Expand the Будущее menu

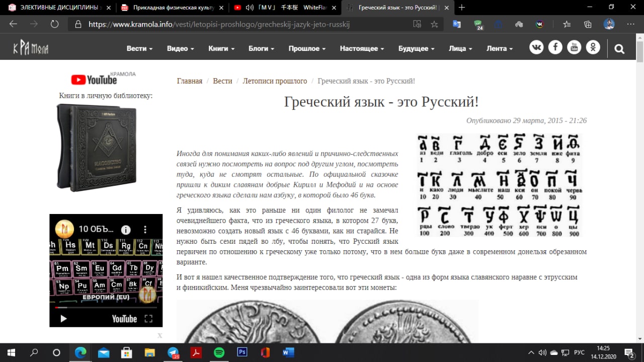click(417, 48)
